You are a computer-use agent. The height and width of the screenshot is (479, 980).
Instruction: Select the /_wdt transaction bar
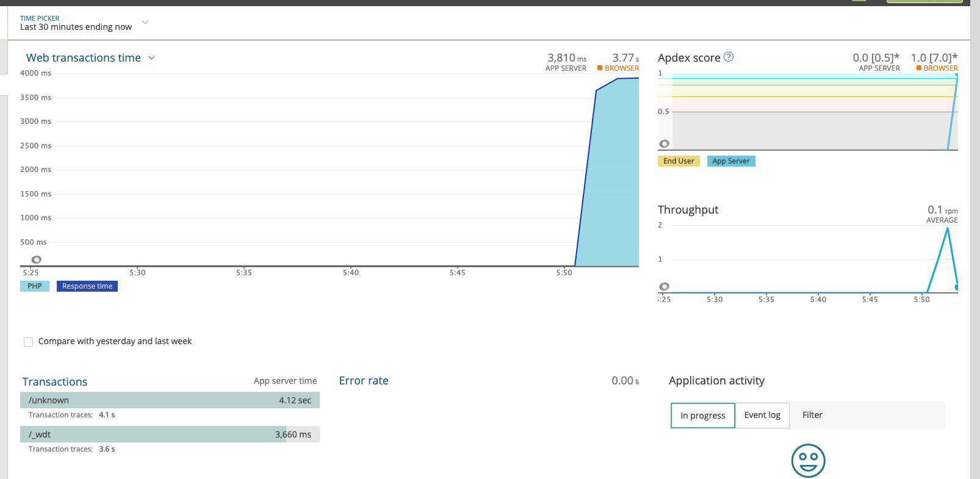(x=170, y=434)
